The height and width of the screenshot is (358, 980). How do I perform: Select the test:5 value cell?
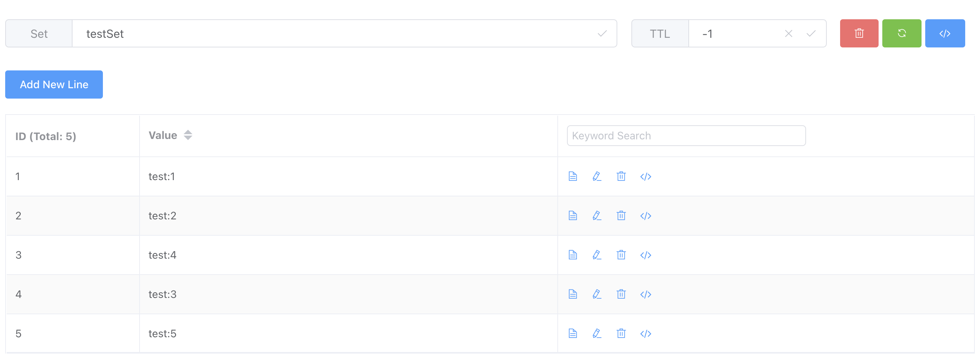click(348, 333)
